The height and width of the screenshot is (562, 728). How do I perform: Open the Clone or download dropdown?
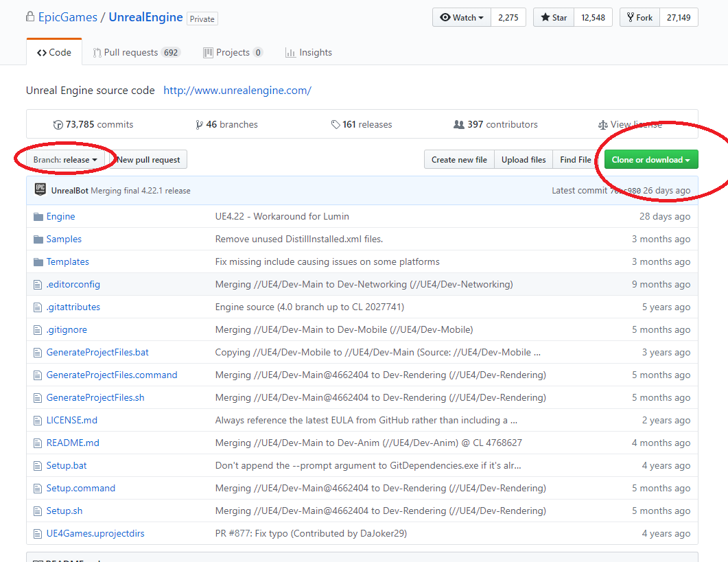pyautogui.click(x=651, y=159)
